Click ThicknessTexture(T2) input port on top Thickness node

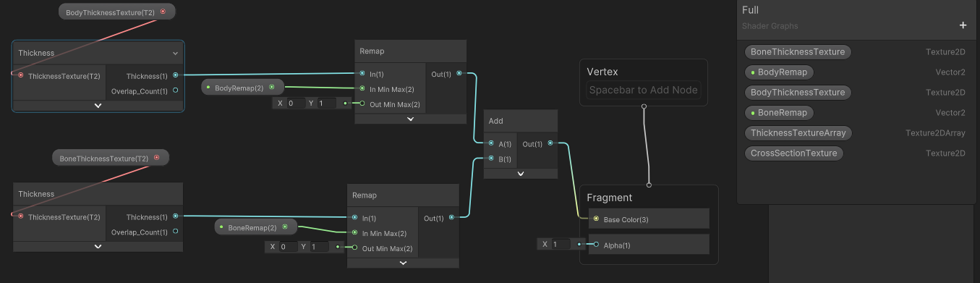pos(20,75)
